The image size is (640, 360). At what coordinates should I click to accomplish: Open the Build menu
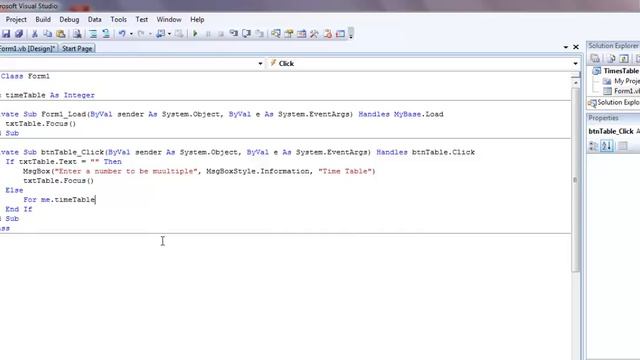43,20
